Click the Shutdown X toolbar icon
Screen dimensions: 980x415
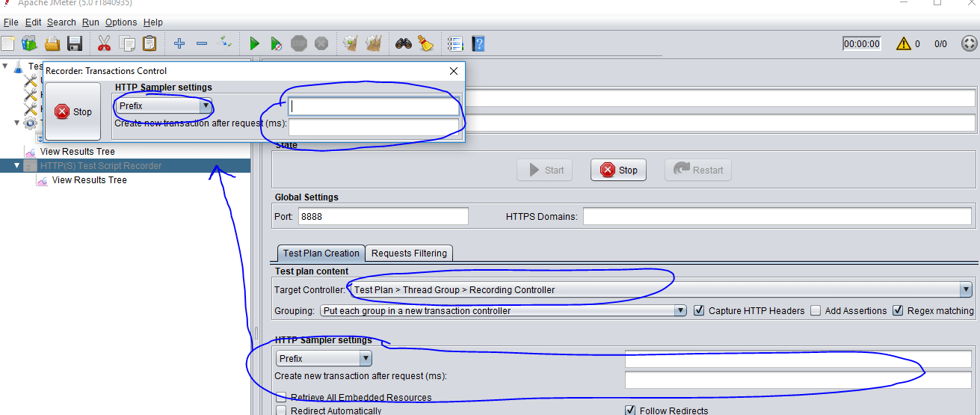pyautogui.click(x=321, y=43)
